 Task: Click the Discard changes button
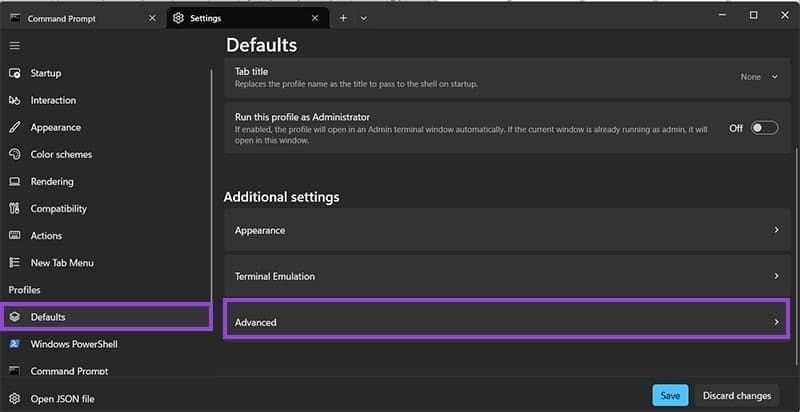coord(739,395)
